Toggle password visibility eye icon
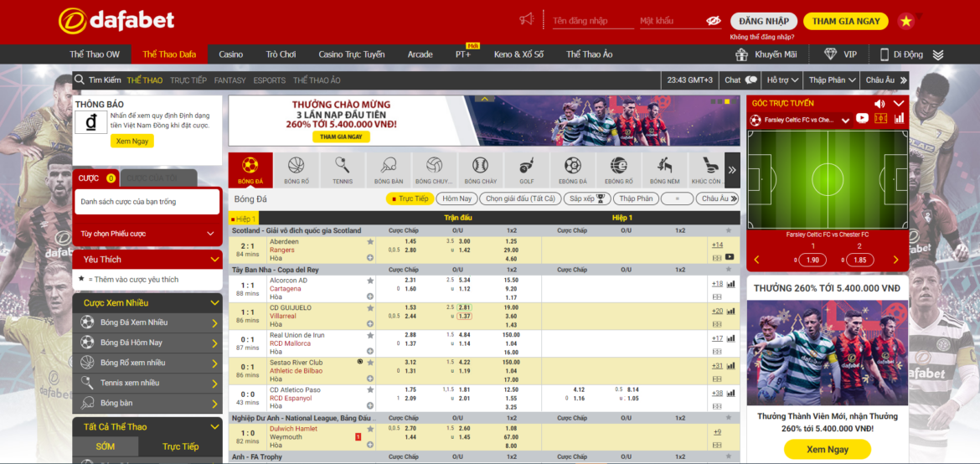The width and height of the screenshot is (980, 464). [x=713, y=21]
